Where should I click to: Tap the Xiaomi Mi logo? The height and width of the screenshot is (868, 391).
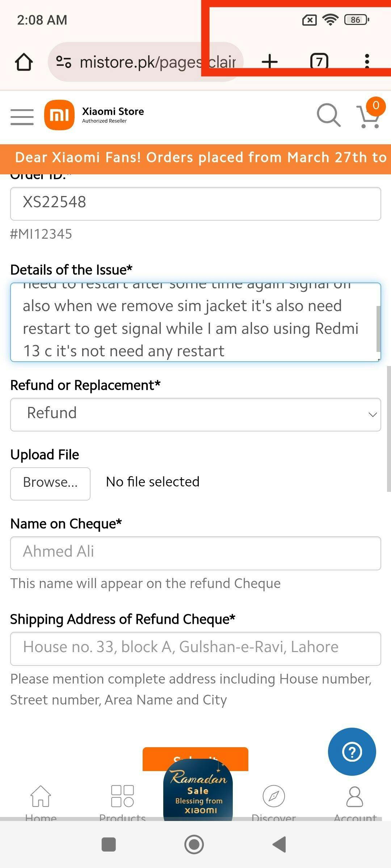click(59, 115)
